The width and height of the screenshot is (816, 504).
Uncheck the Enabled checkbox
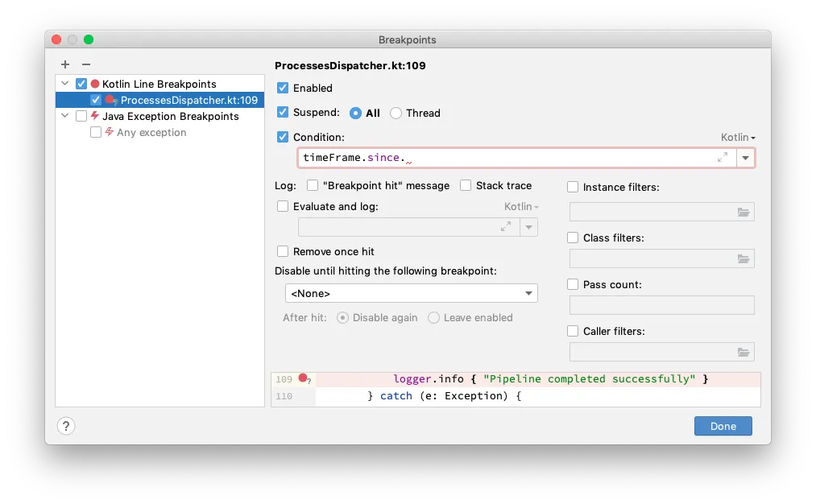click(283, 88)
